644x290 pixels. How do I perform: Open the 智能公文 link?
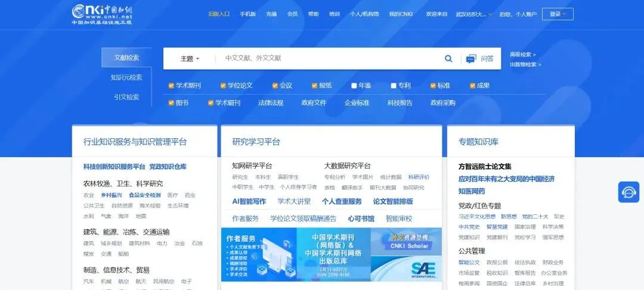pos(469,262)
